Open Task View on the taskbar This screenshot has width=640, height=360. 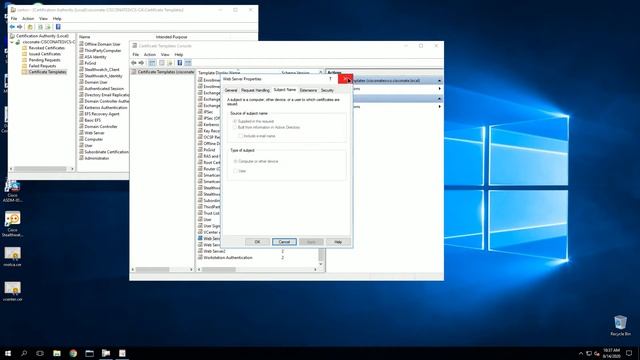click(40, 353)
